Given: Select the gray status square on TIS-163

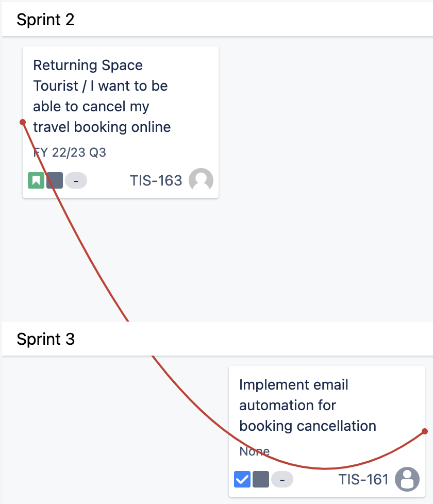Looking at the screenshot, I should coord(55,180).
